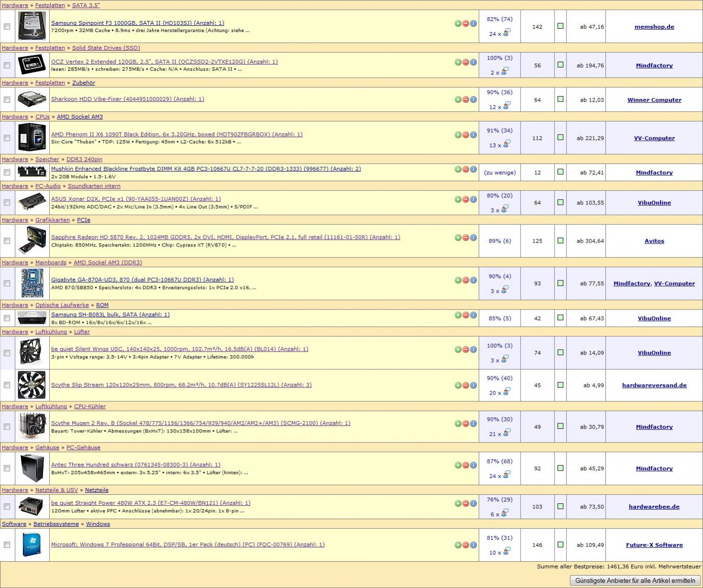Select checkbox for Microsoft Windows 7 Professional
This screenshot has height=588, width=703.
(7, 544)
